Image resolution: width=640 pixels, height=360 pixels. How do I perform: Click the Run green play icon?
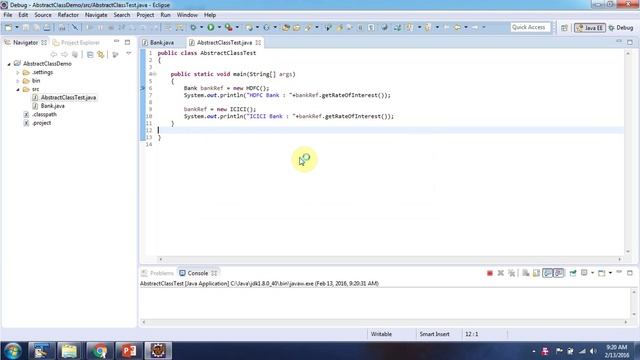[x=211, y=27]
